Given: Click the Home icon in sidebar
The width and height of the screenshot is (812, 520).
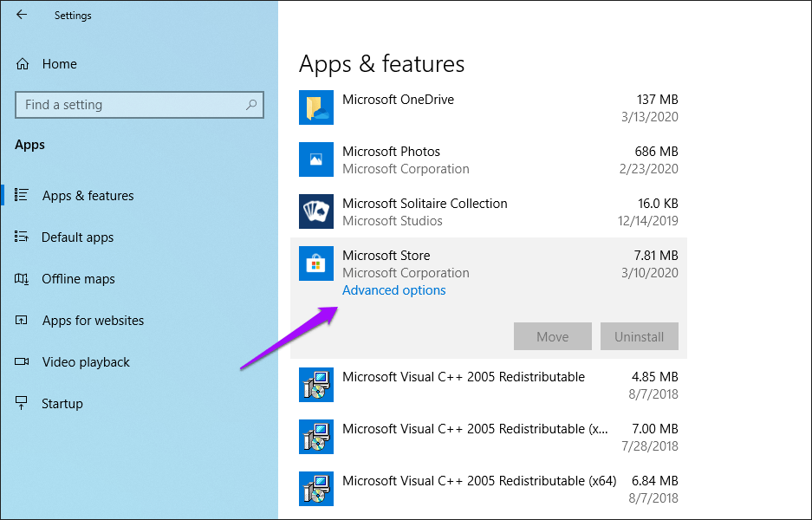Looking at the screenshot, I should tap(23, 64).
